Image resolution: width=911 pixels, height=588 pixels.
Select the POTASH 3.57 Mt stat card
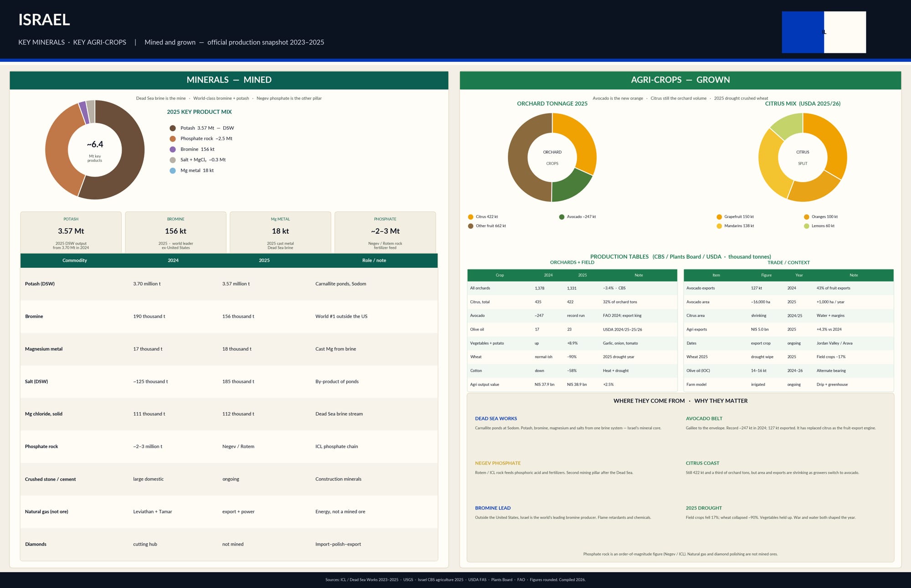click(x=71, y=232)
